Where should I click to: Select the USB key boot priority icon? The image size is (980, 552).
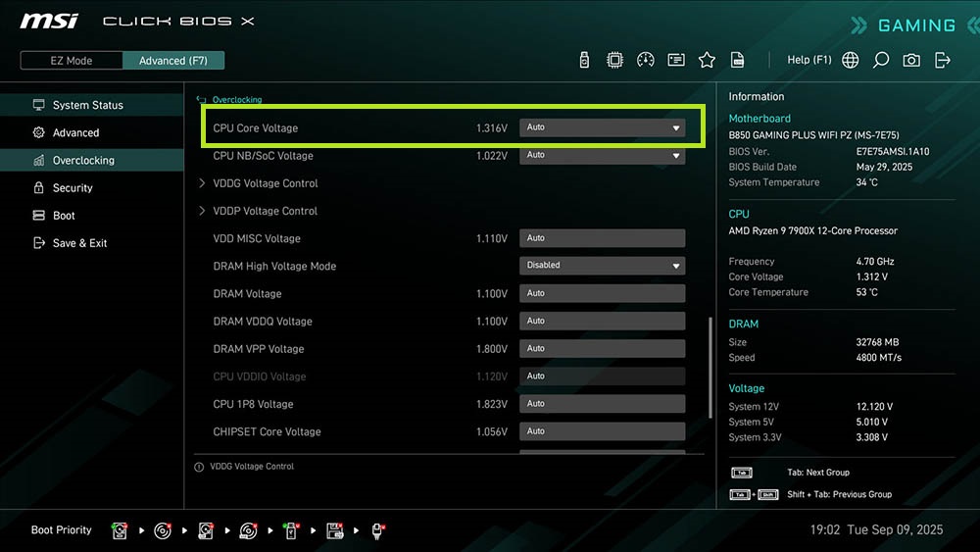(x=291, y=530)
